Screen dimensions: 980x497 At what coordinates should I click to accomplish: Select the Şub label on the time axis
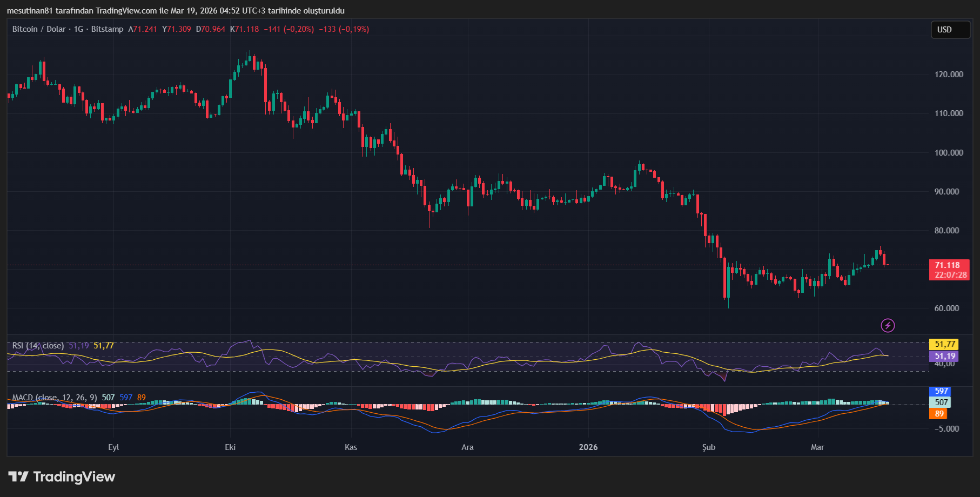pyautogui.click(x=708, y=447)
